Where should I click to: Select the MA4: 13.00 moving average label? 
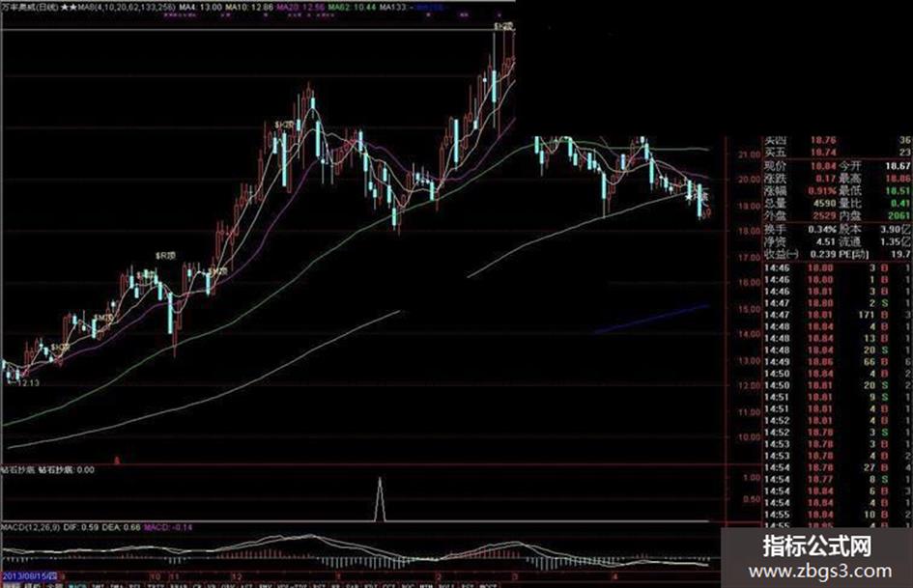click(x=200, y=8)
